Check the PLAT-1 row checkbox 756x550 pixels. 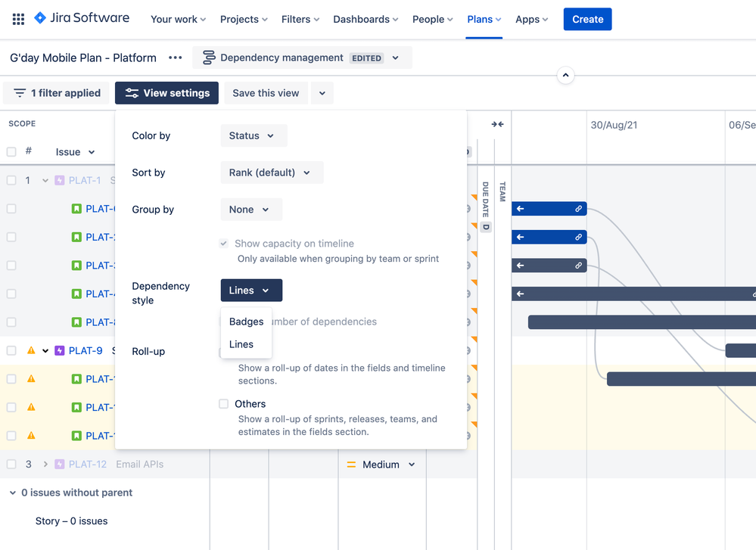(11, 180)
